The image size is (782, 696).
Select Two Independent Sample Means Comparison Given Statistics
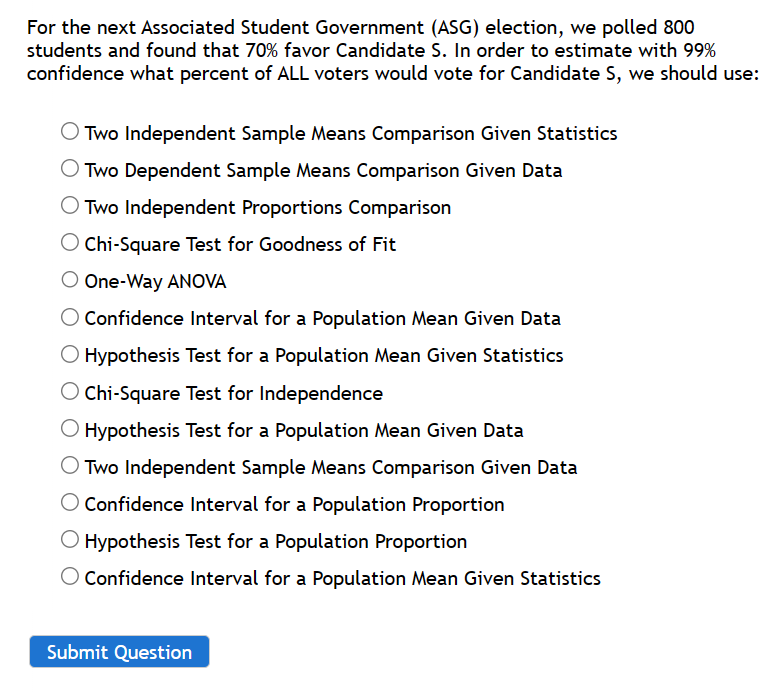coord(70,132)
